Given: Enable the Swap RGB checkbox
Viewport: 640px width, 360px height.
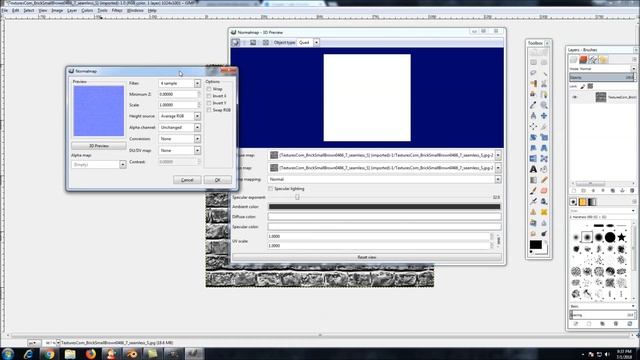Looking at the screenshot, I should click(209, 110).
